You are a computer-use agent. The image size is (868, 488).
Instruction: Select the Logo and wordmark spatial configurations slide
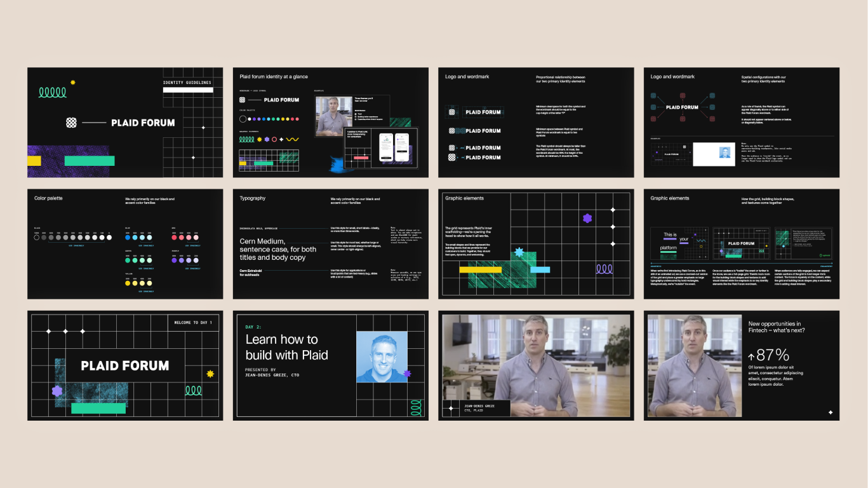coord(742,123)
